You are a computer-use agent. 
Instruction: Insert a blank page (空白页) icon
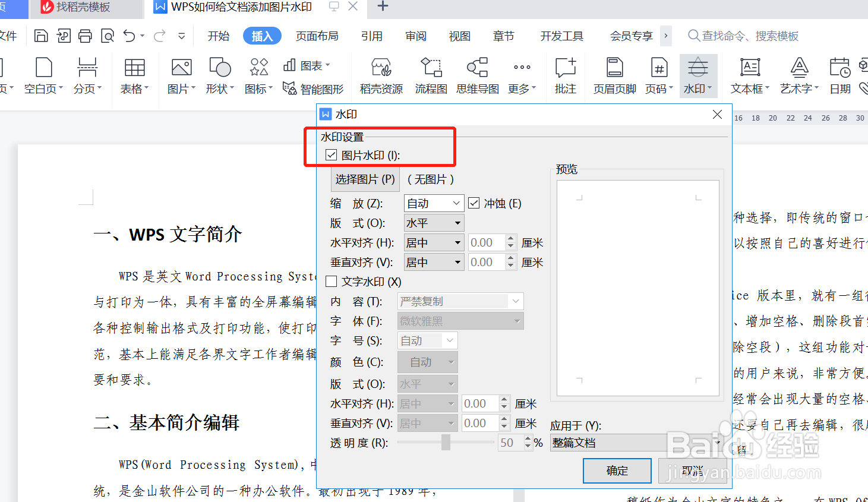44,68
